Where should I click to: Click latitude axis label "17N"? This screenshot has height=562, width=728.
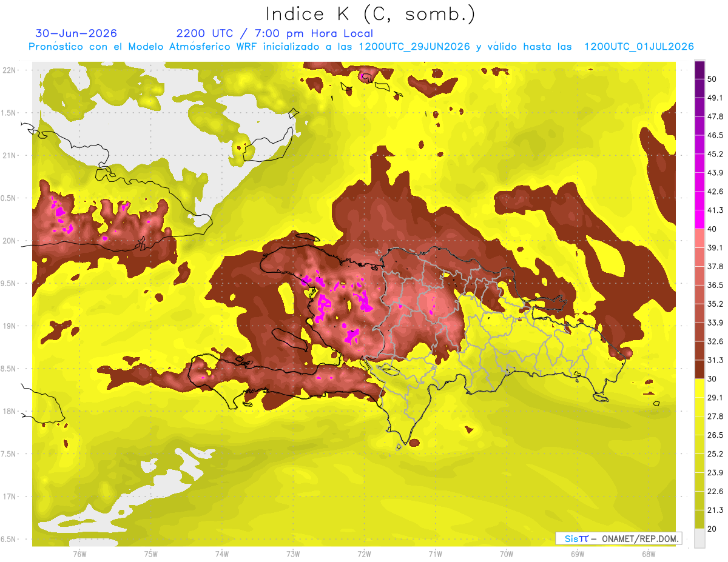coord(9,497)
